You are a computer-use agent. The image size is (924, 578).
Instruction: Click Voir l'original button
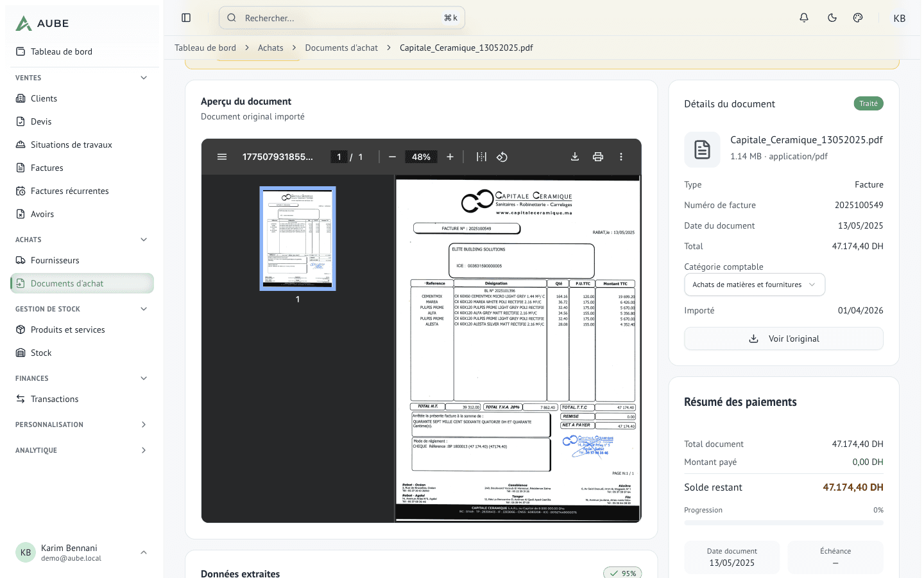point(783,338)
